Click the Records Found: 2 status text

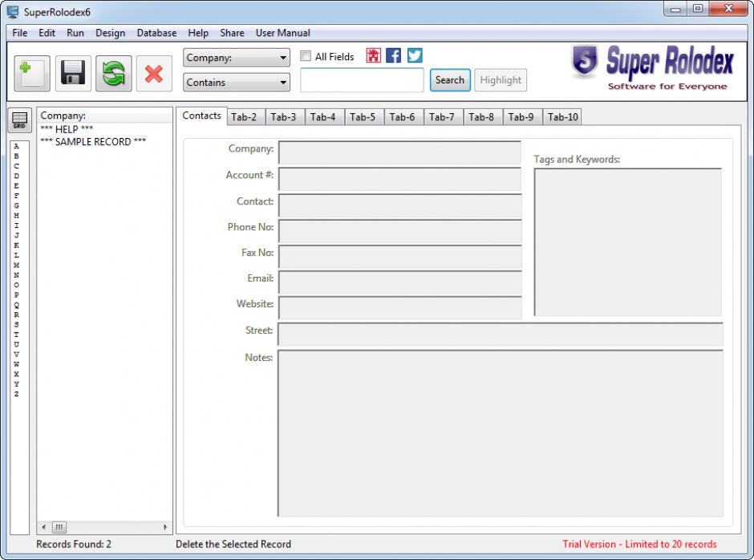pos(74,544)
